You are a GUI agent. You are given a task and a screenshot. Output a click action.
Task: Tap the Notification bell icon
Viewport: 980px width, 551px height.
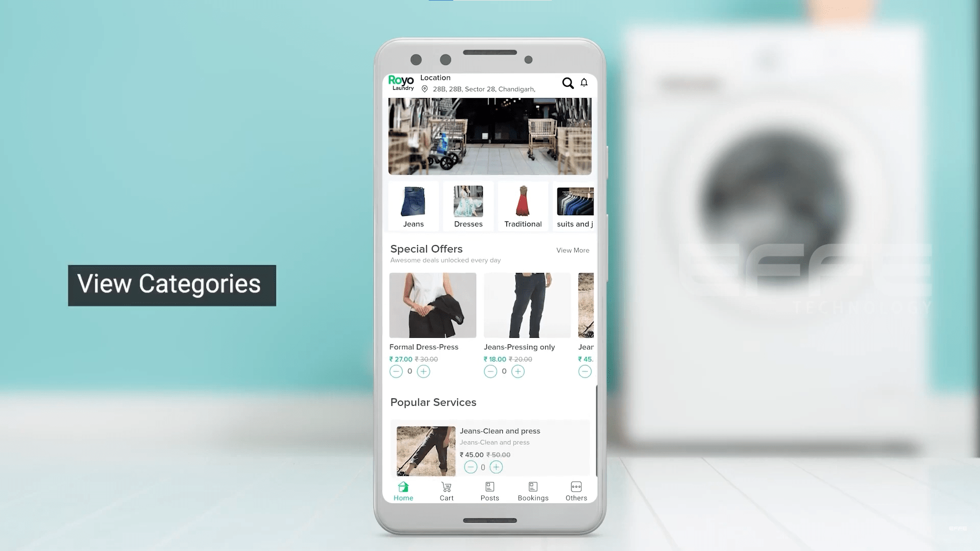click(584, 83)
